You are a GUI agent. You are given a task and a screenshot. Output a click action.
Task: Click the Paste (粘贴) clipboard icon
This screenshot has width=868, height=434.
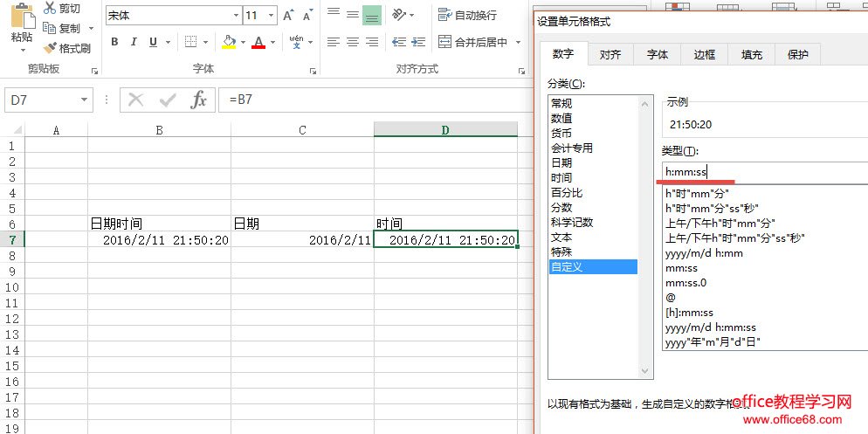(22, 16)
